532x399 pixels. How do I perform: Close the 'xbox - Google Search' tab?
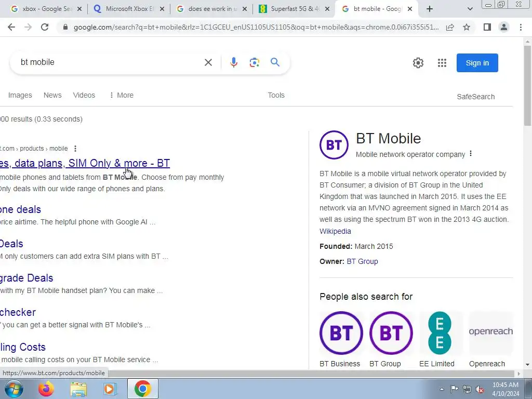tap(79, 9)
